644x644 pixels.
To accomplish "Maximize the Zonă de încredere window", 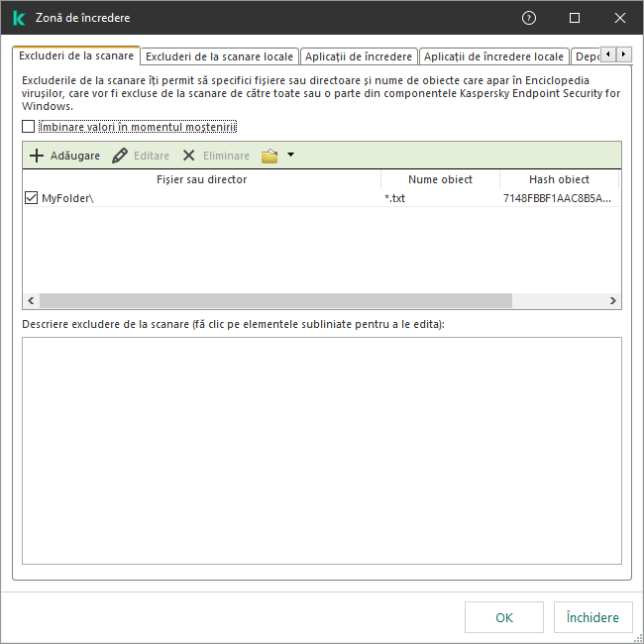I will click(x=575, y=18).
